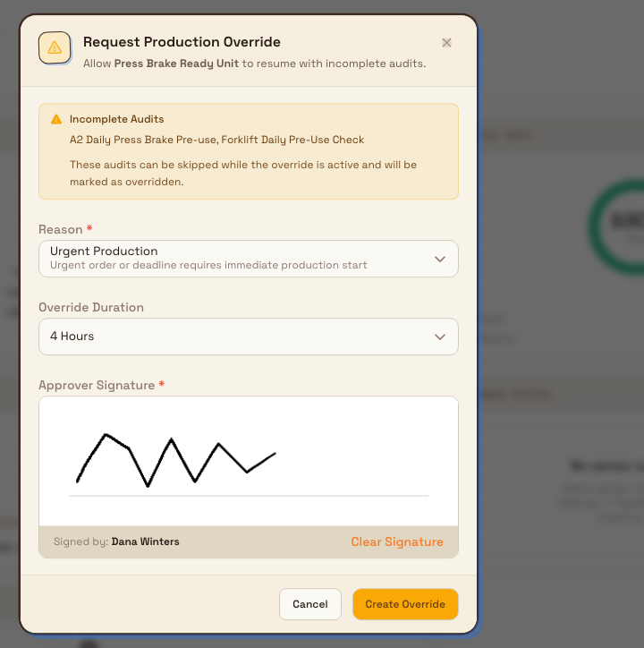The height and width of the screenshot is (648, 644).
Task: Click 'A2 Daily Press Brake Pre-use' audit text
Action: click(x=143, y=140)
